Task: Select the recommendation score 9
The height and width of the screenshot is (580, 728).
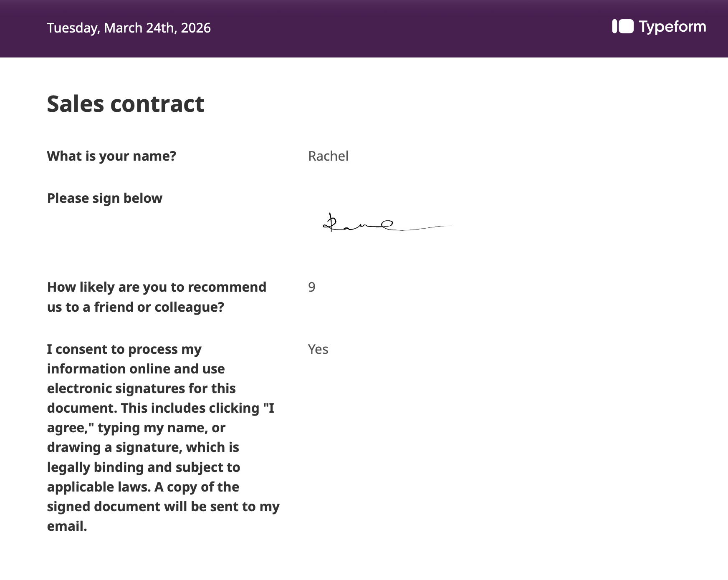Action: coord(312,287)
